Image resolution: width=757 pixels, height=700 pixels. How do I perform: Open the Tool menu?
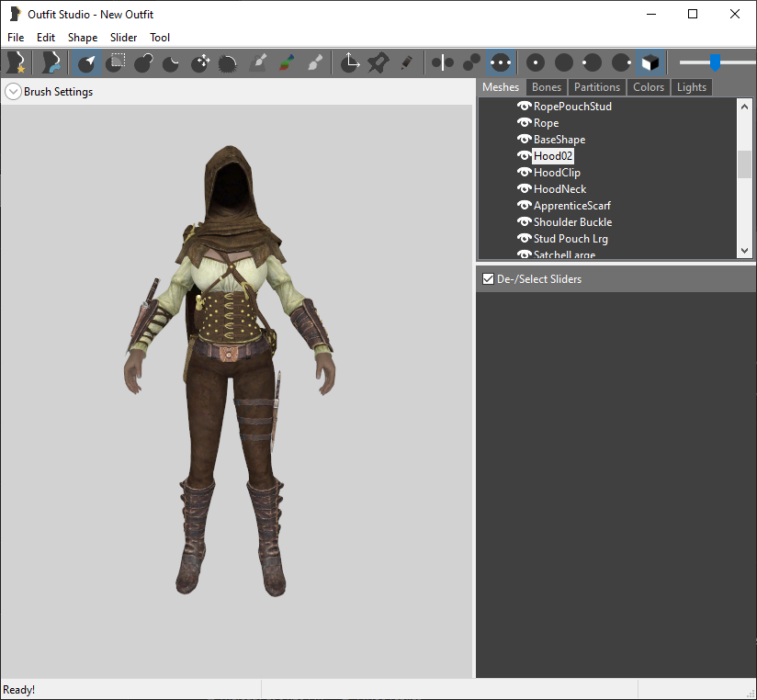pyautogui.click(x=160, y=38)
